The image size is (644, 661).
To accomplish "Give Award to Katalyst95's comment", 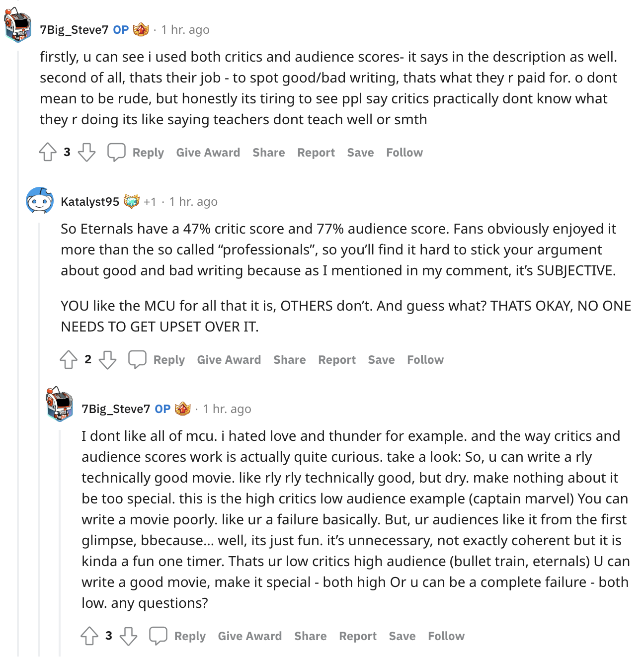I will (229, 359).
